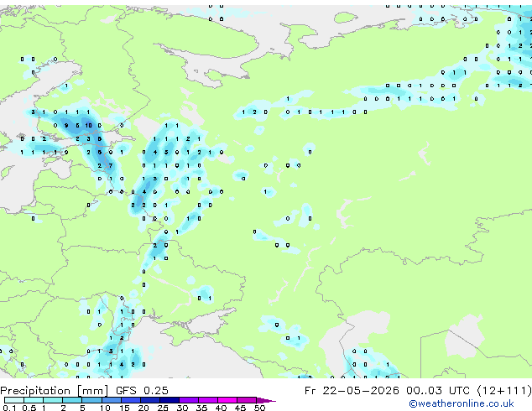Click the 1–2 mm legend color box
Viewport: 532px width, 411px height.
pos(53,400)
